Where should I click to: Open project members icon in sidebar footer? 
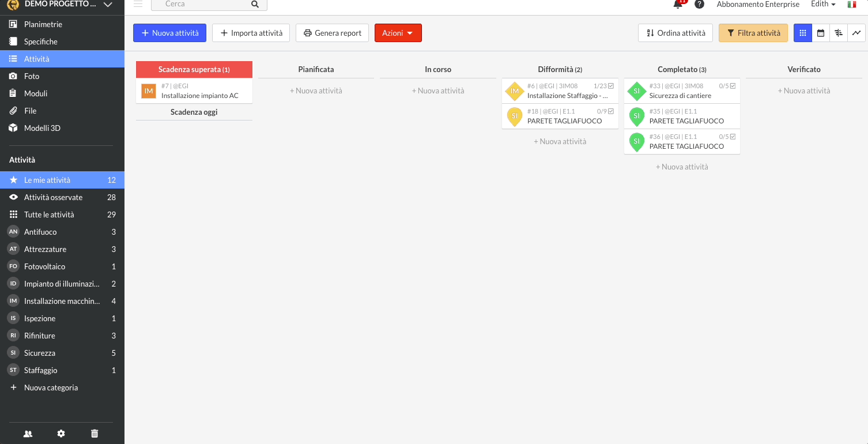click(28, 434)
